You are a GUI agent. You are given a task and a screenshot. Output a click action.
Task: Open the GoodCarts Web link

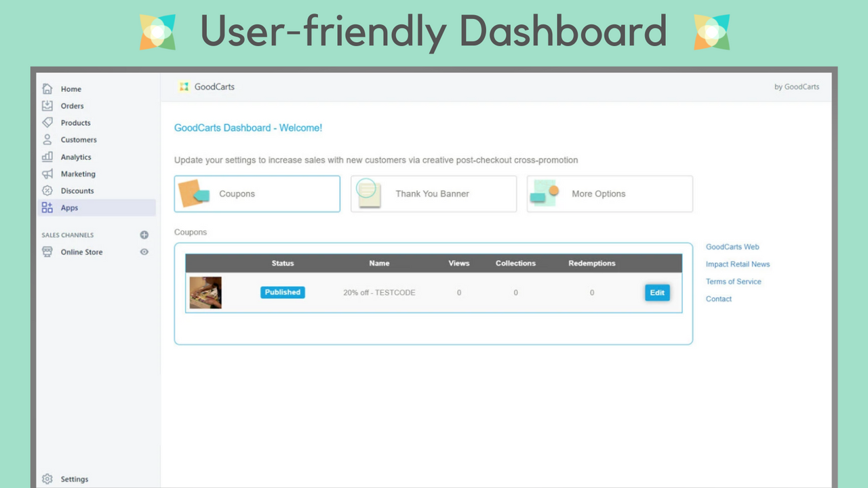(x=732, y=247)
